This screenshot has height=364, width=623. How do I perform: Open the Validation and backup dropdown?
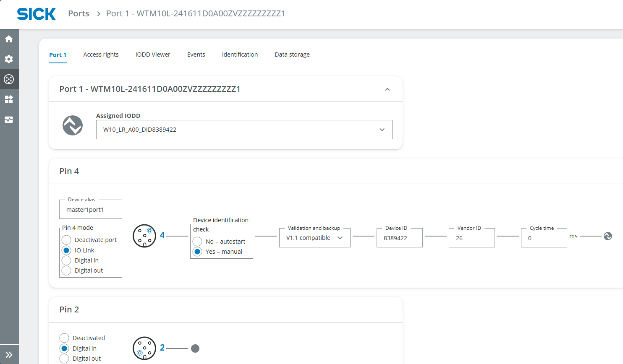tap(315, 238)
